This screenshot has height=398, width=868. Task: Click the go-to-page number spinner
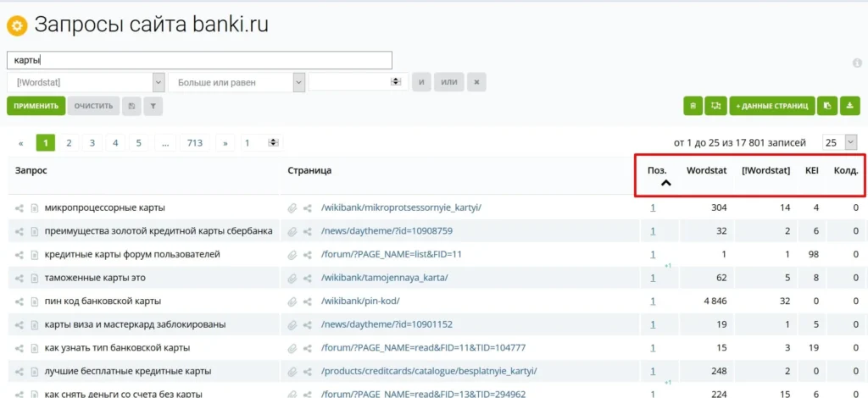[273, 142]
